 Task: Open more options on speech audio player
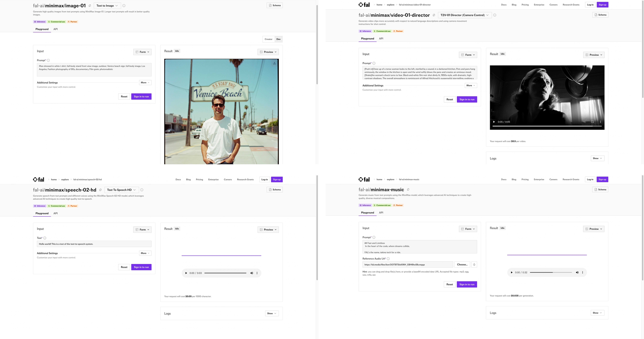[257, 273]
